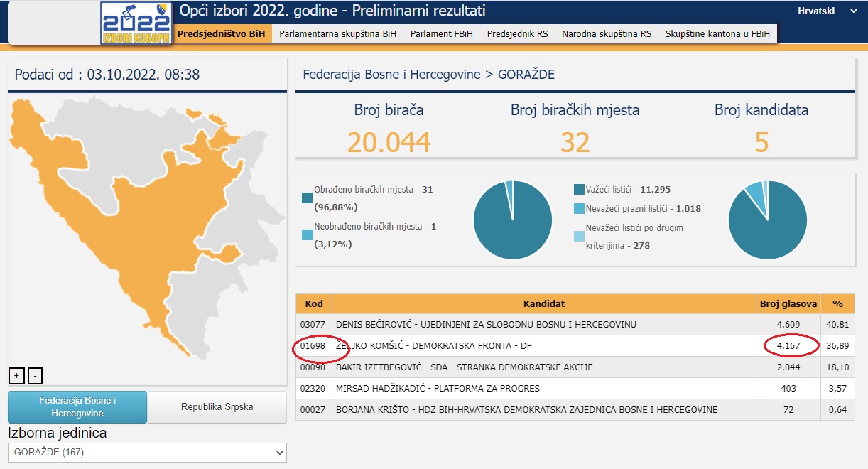868x469 pixels.
Task: Zoom in the map with plus button
Action: (16, 375)
